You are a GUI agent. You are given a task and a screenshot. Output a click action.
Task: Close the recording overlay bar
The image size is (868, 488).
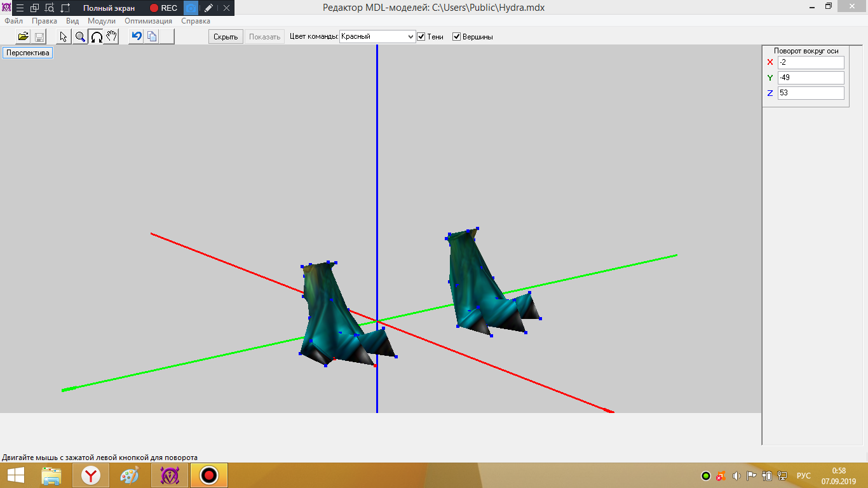point(226,8)
